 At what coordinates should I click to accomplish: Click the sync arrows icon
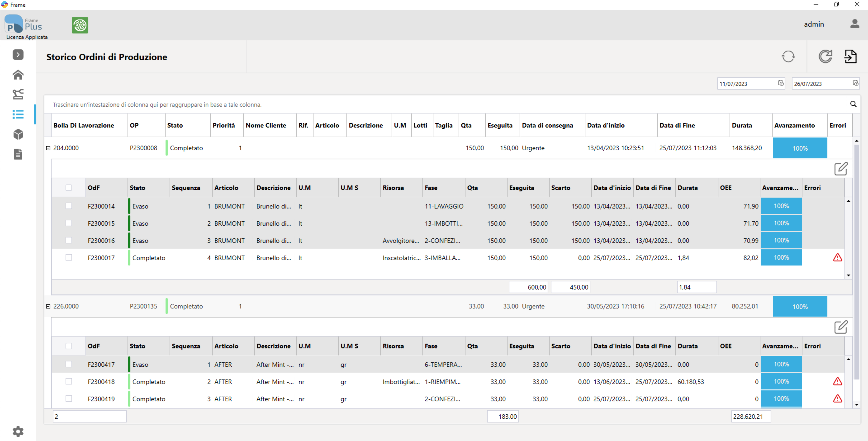point(788,57)
